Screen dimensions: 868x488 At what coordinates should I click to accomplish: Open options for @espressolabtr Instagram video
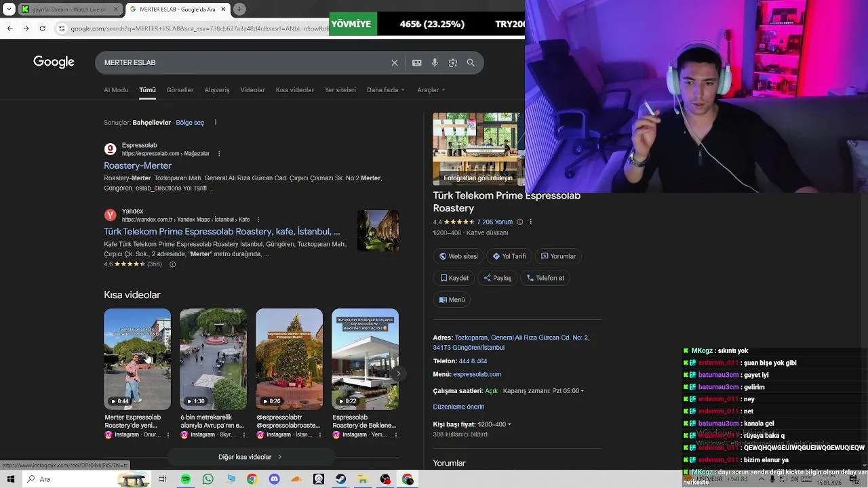pyautogui.click(x=320, y=435)
